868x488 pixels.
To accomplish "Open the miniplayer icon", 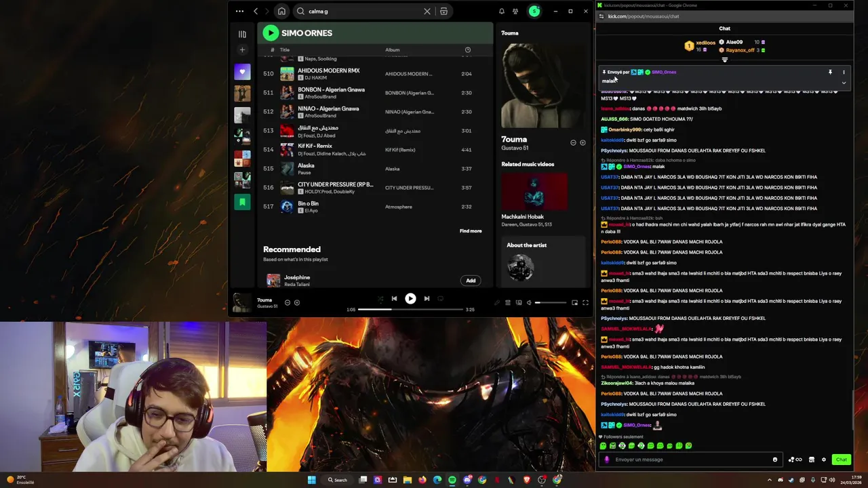I will pos(574,303).
